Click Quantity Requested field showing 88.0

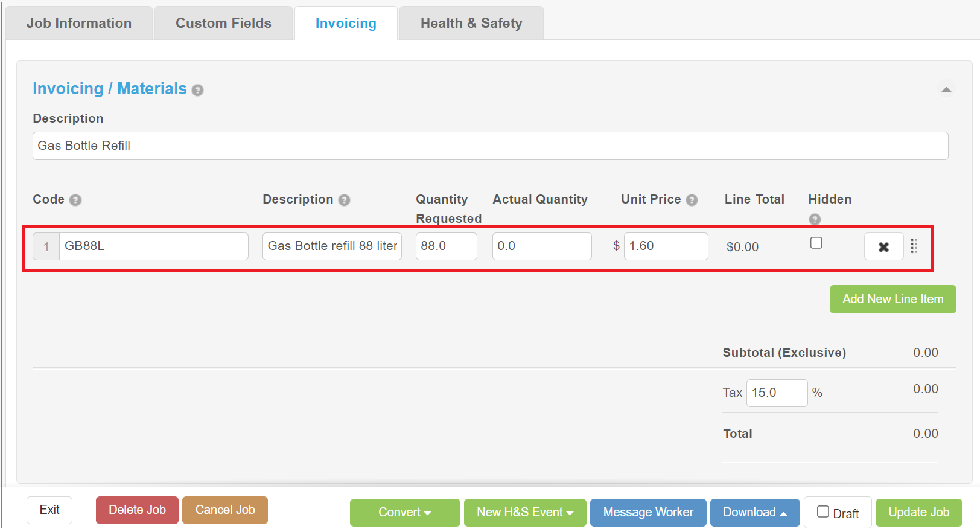click(447, 246)
